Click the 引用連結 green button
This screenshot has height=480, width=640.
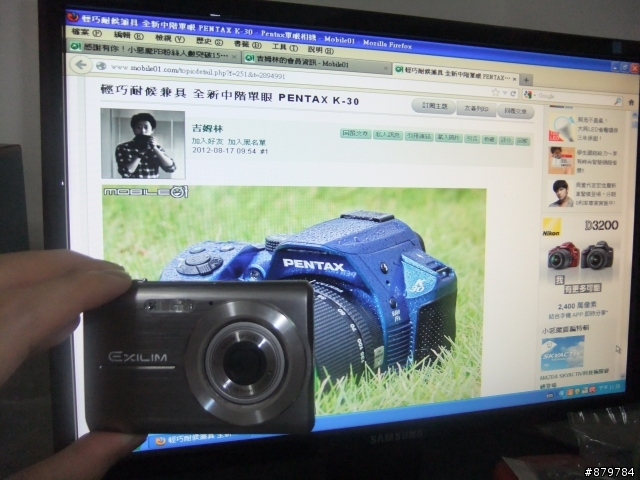(x=419, y=136)
